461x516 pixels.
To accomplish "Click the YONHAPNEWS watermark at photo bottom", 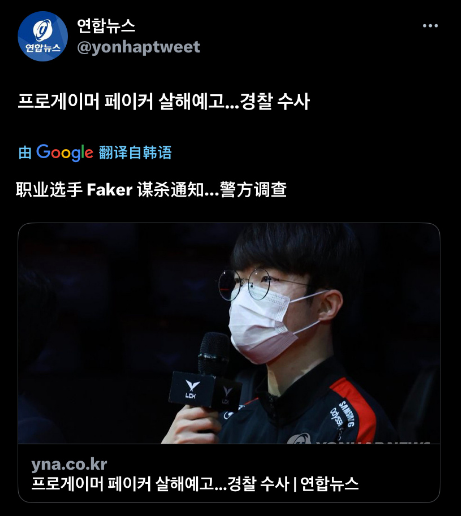I will coord(372,442).
